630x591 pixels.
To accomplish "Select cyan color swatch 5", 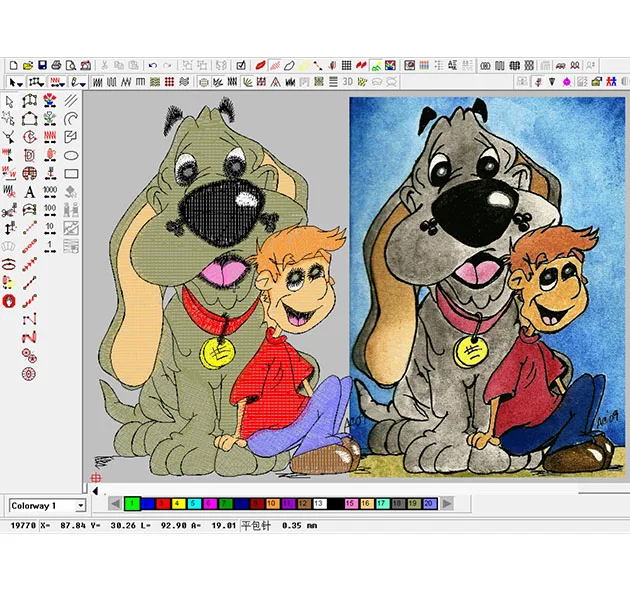I will coord(194,503).
